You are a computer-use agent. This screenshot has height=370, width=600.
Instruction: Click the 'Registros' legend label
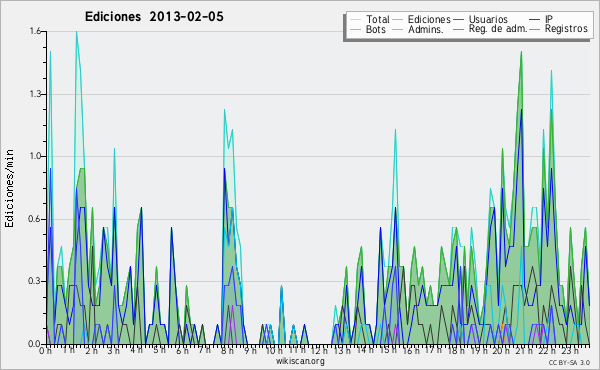pyautogui.click(x=566, y=29)
